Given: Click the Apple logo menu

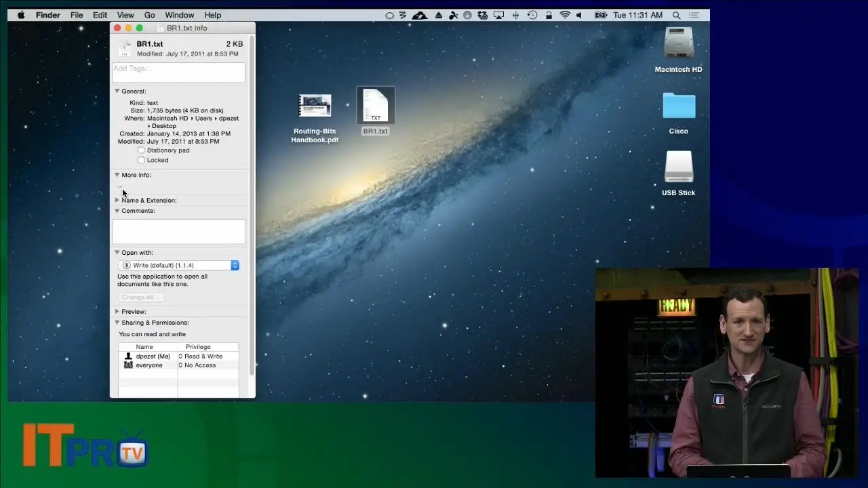Looking at the screenshot, I should tap(21, 15).
